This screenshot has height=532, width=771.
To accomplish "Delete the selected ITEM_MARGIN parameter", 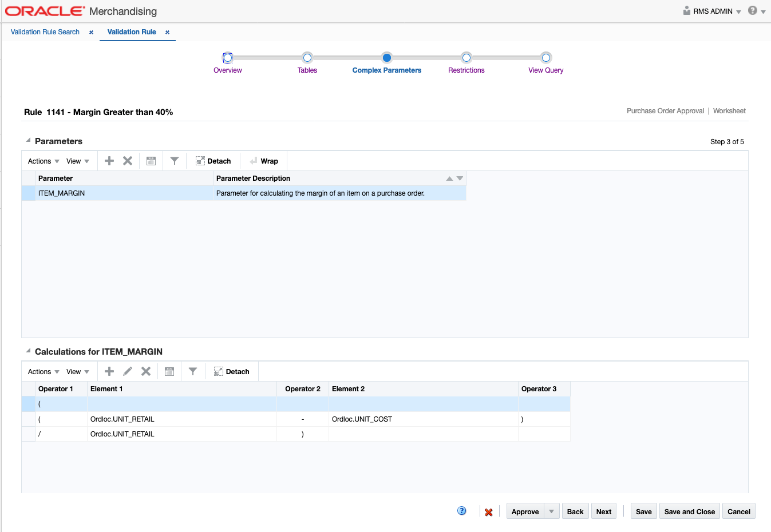I will click(128, 161).
